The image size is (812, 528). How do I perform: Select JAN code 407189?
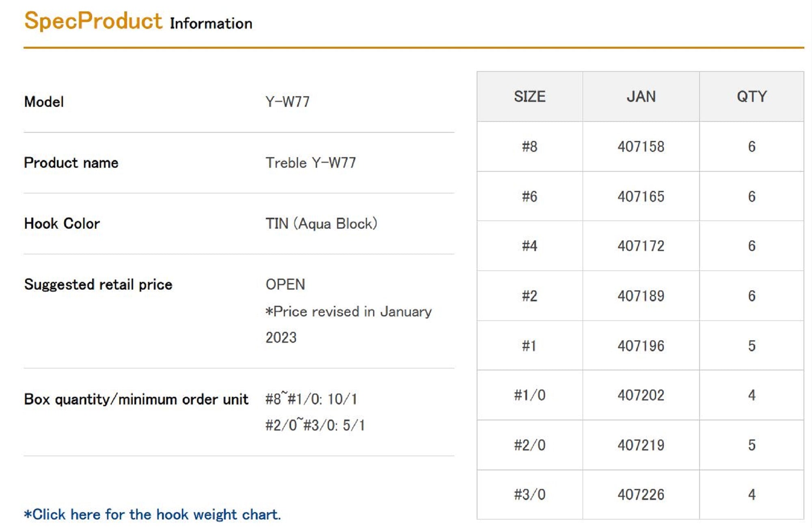(x=641, y=296)
